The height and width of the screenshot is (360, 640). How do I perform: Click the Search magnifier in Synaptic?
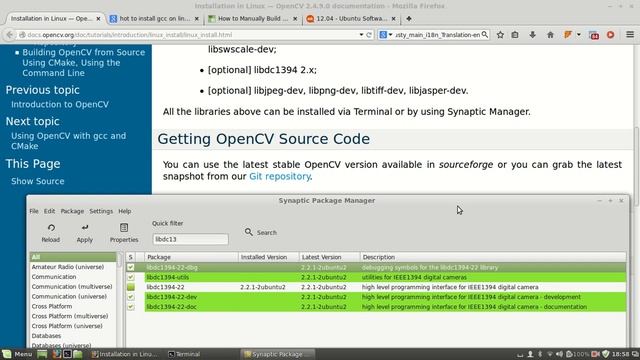point(249,232)
